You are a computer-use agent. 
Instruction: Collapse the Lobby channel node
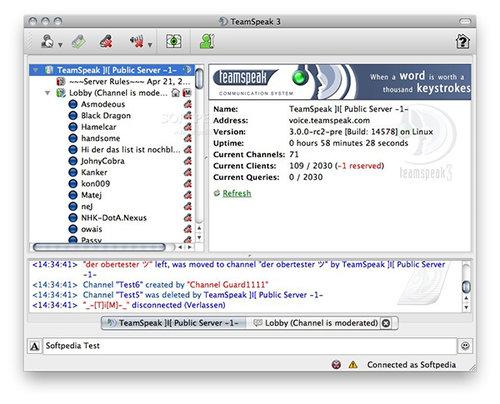coord(48,93)
